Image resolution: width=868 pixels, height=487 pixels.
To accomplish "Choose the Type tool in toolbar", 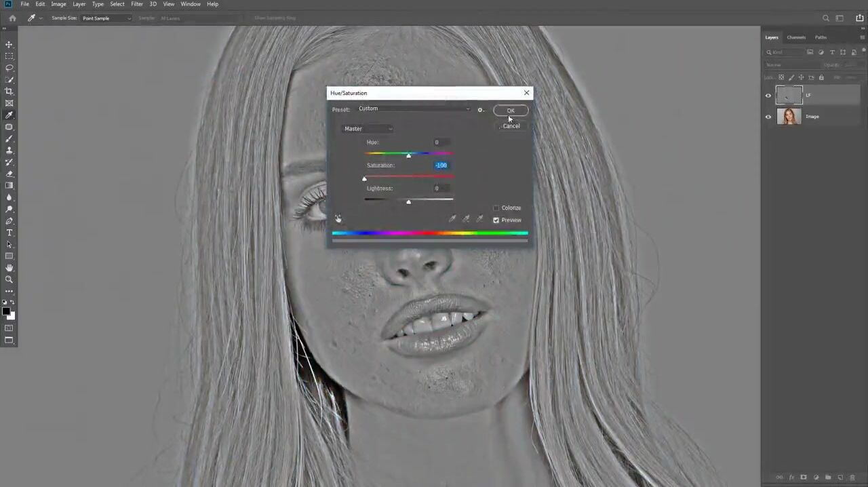I will click(x=9, y=233).
